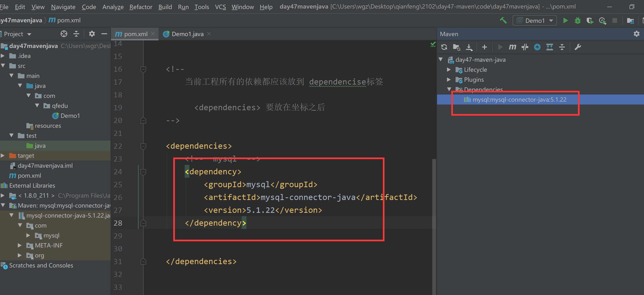Open Maven settings wrench icon

point(577,47)
